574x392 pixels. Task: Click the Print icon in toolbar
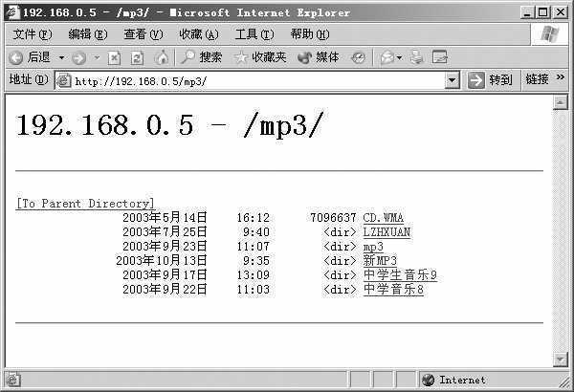416,57
